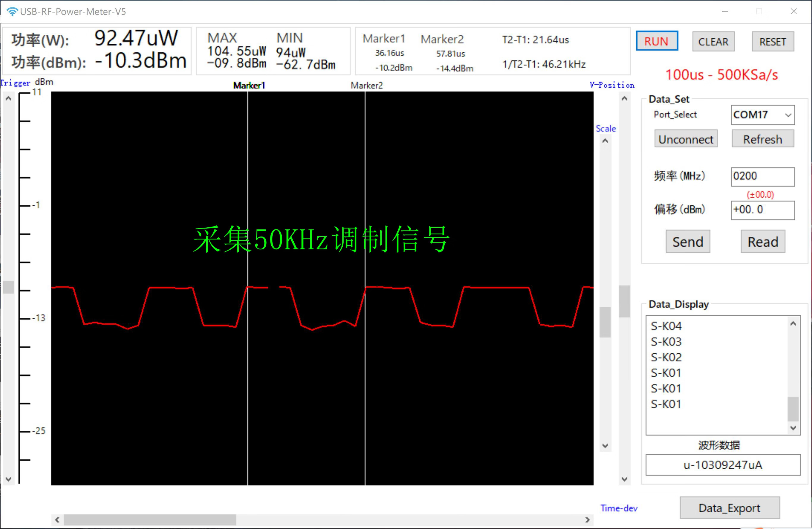
Task: Click Scale slider down arrow
Action: click(x=605, y=446)
